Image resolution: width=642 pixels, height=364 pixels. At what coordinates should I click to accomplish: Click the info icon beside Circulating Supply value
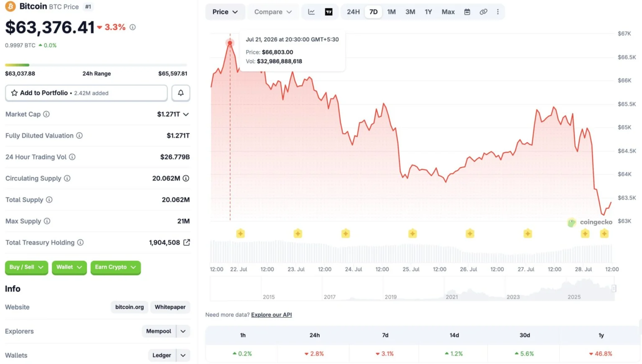pos(186,178)
